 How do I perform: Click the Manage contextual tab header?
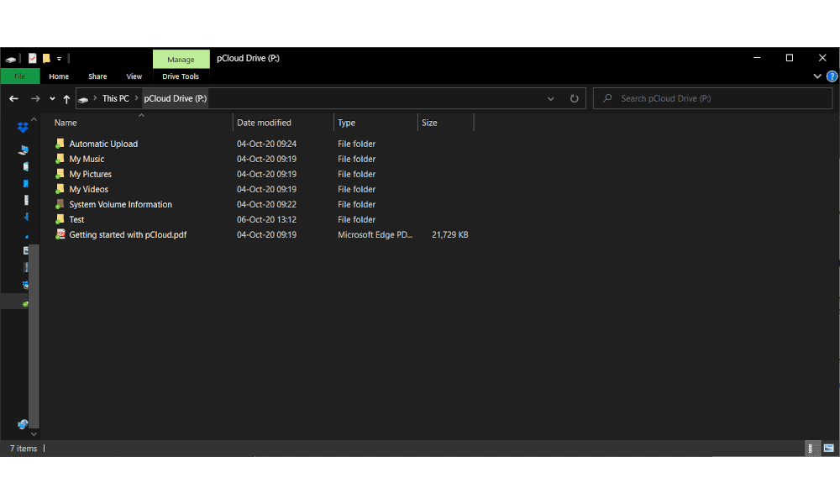click(181, 59)
